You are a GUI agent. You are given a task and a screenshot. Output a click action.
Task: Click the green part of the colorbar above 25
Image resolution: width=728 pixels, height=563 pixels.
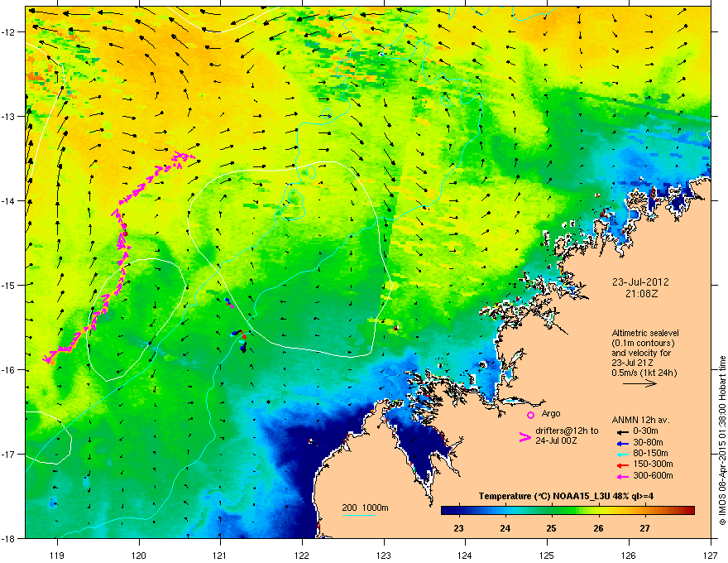552,510
